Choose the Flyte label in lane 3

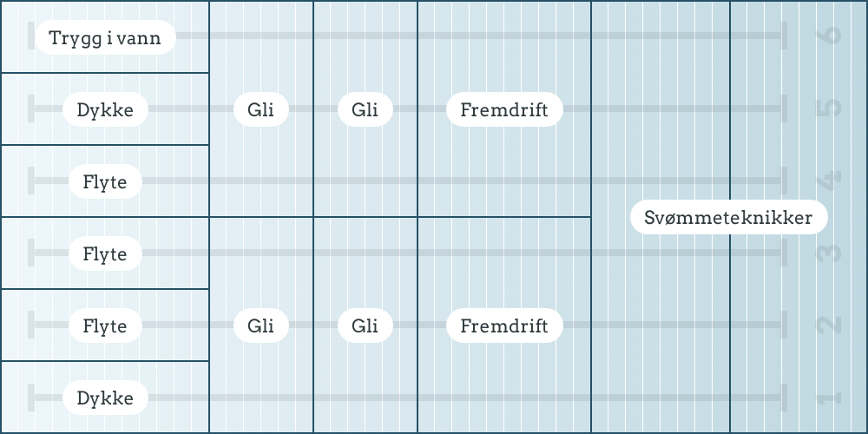(x=105, y=253)
